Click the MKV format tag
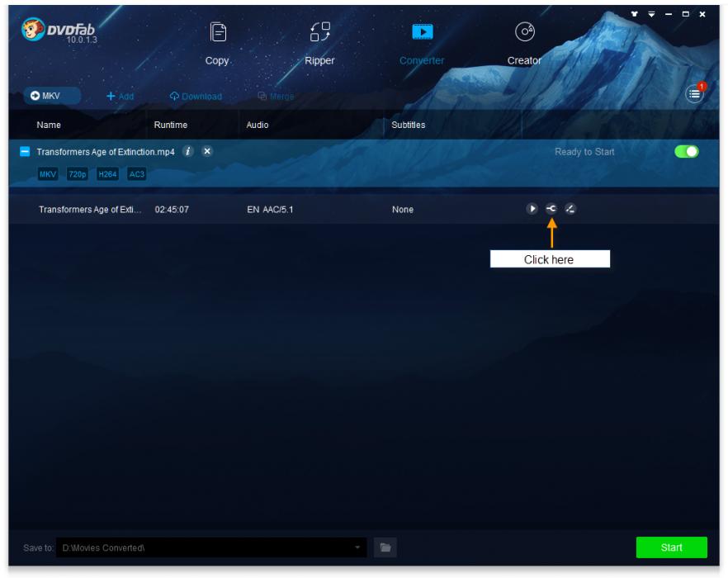Image resolution: width=728 pixels, height=578 pixels. click(48, 174)
